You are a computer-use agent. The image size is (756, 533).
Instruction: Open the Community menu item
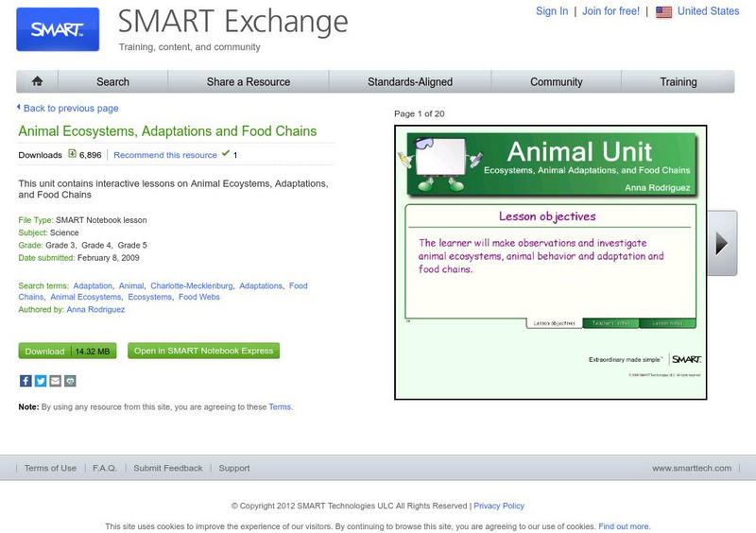(x=556, y=81)
